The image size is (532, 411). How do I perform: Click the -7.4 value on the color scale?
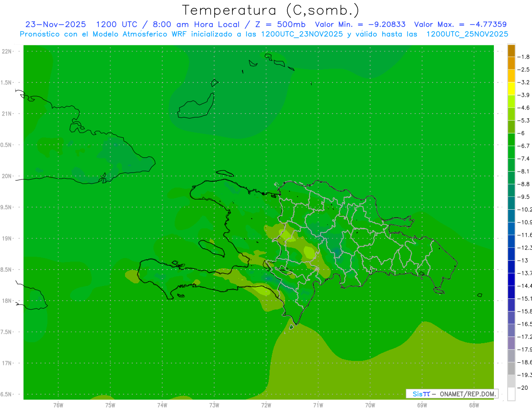[524, 158]
